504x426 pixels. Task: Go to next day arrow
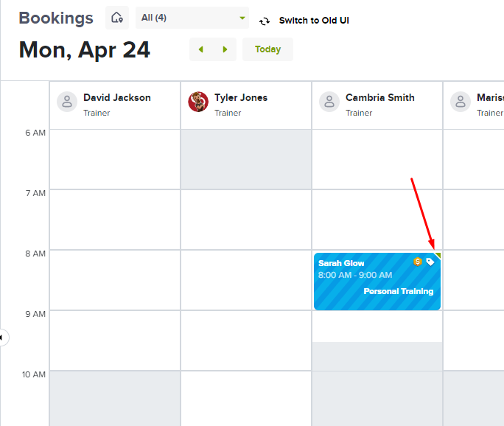click(225, 49)
